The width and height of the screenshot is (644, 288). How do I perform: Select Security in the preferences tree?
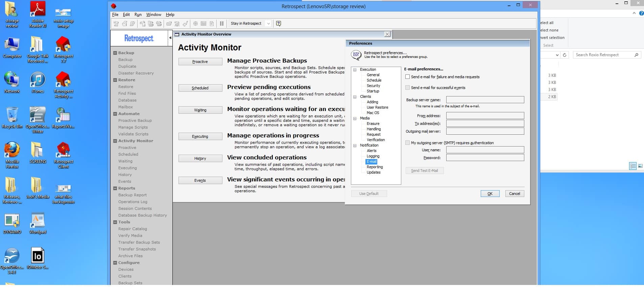(x=373, y=86)
